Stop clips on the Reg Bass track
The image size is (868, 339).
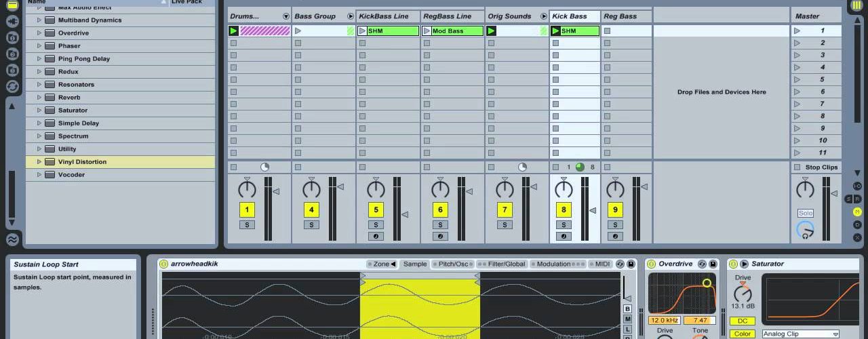point(608,167)
